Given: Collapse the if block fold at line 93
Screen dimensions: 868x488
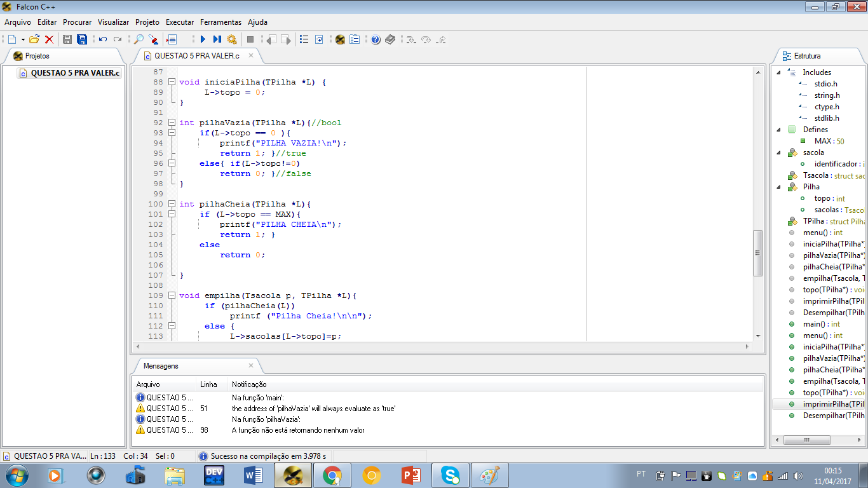Looking at the screenshot, I should (x=171, y=133).
